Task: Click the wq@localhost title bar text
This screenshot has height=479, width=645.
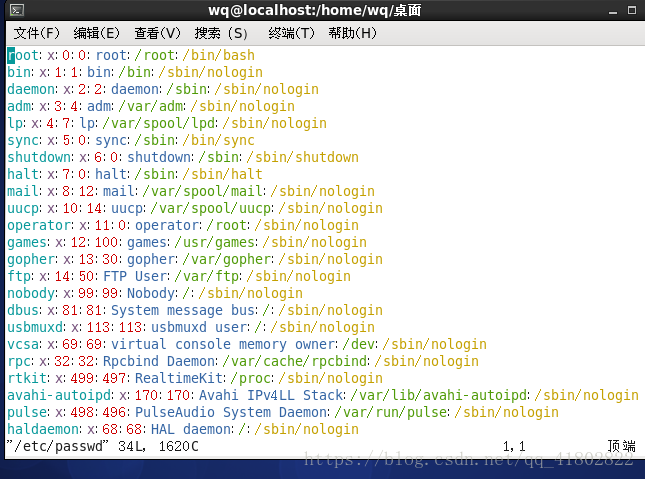Action: [314, 10]
